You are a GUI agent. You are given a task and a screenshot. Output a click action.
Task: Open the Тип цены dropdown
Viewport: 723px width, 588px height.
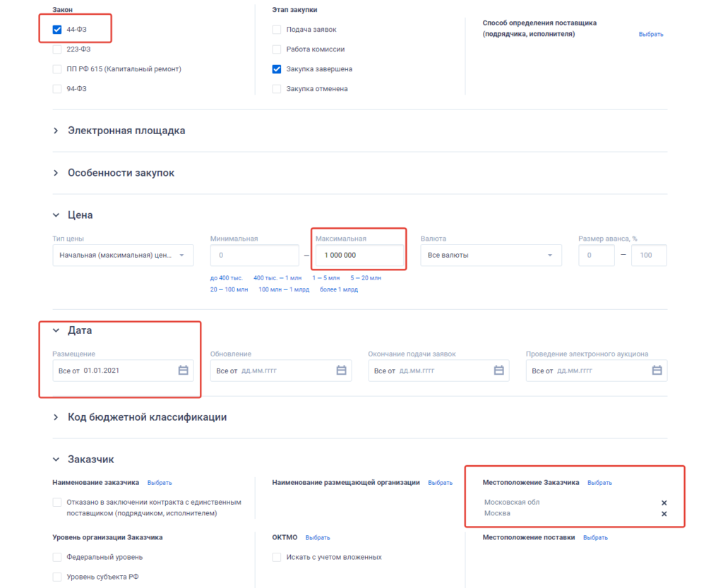pos(123,256)
